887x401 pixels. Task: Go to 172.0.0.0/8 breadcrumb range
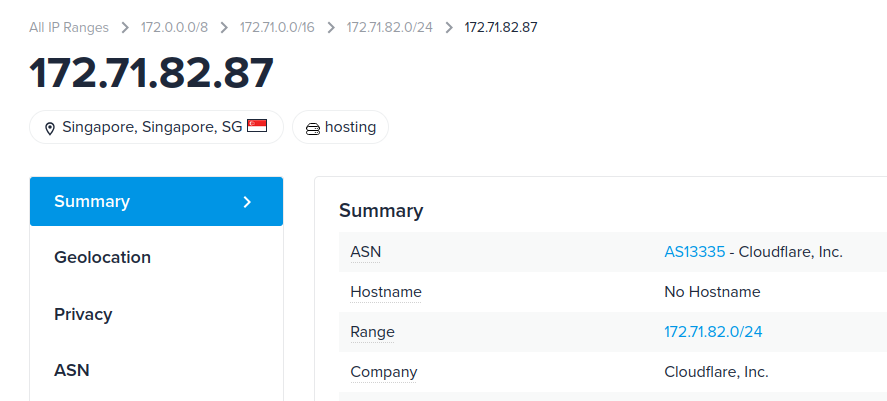174,27
